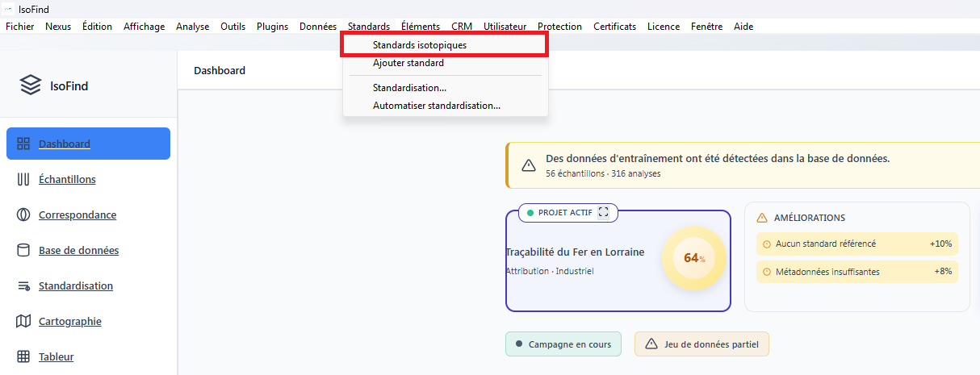Click the 64% circular progress gauge

[694, 258]
